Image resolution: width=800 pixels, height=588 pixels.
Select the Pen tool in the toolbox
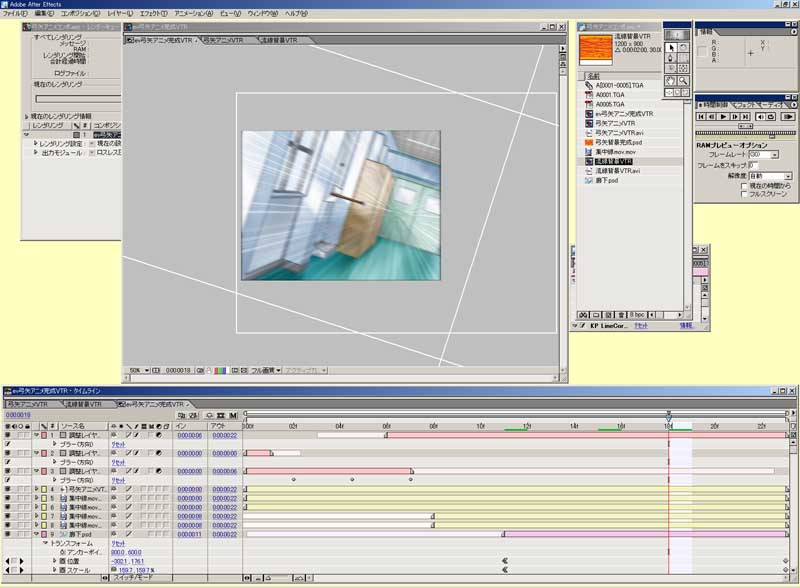[x=671, y=58]
